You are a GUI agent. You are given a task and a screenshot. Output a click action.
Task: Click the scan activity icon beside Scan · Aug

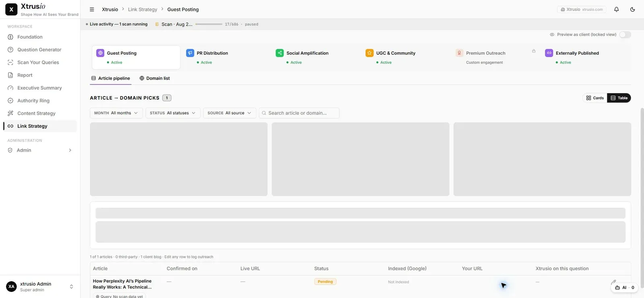tap(157, 24)
